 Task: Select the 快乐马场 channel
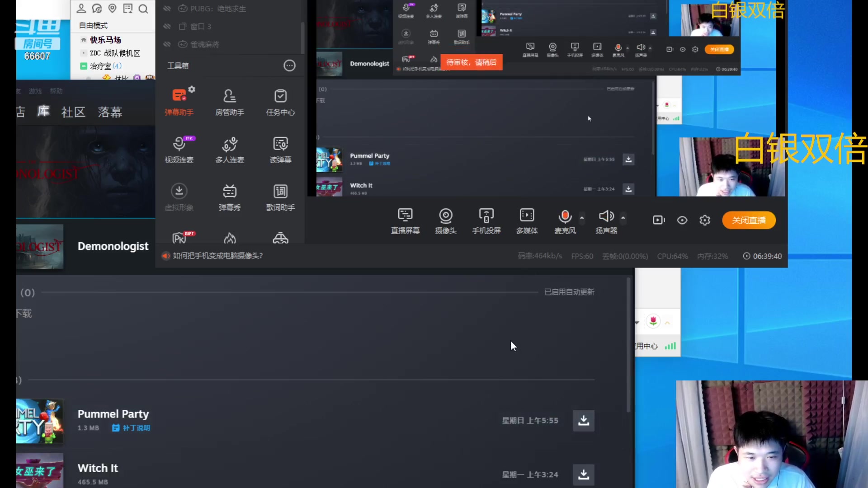tap(105, 40)
